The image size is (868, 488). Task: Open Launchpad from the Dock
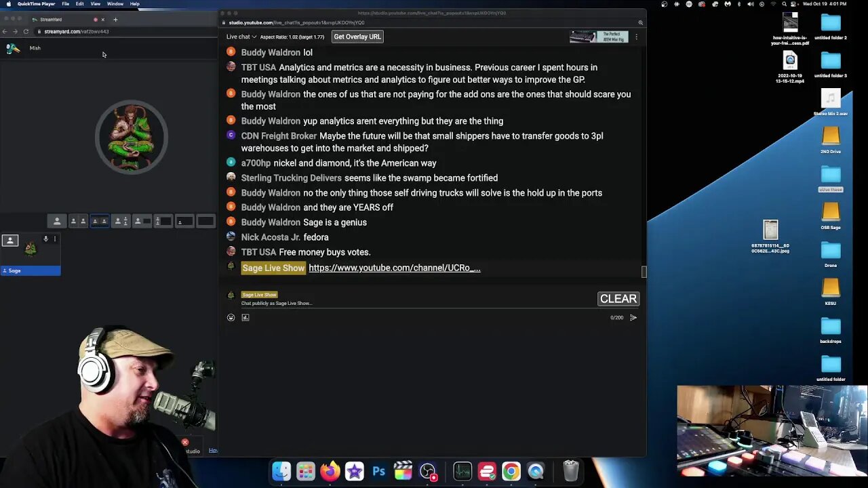(x=306, y=470)
